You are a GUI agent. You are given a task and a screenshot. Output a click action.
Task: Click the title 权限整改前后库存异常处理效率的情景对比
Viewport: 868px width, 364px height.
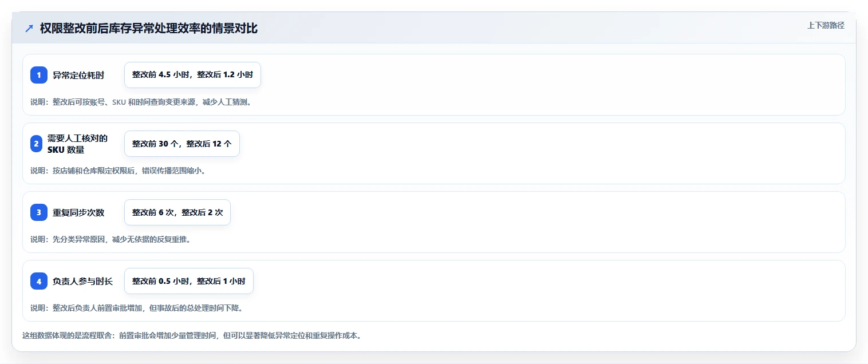[149, 29]
